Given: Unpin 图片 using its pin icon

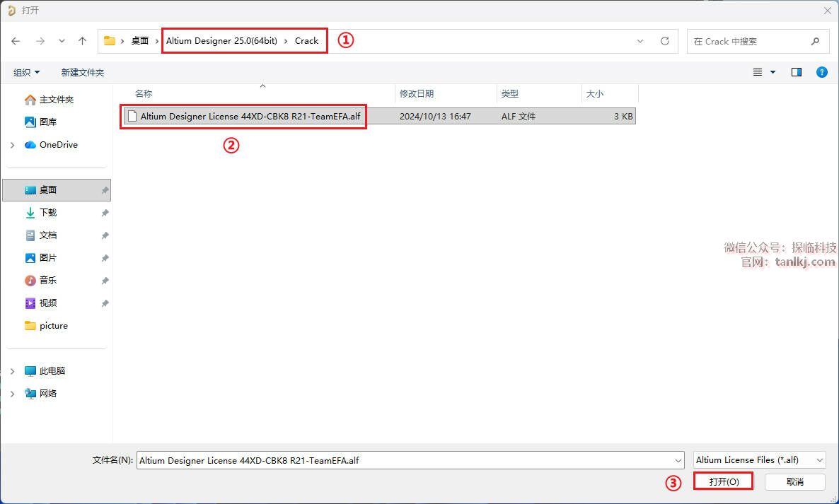Looking at the screenshot, I should pos(105,258).
